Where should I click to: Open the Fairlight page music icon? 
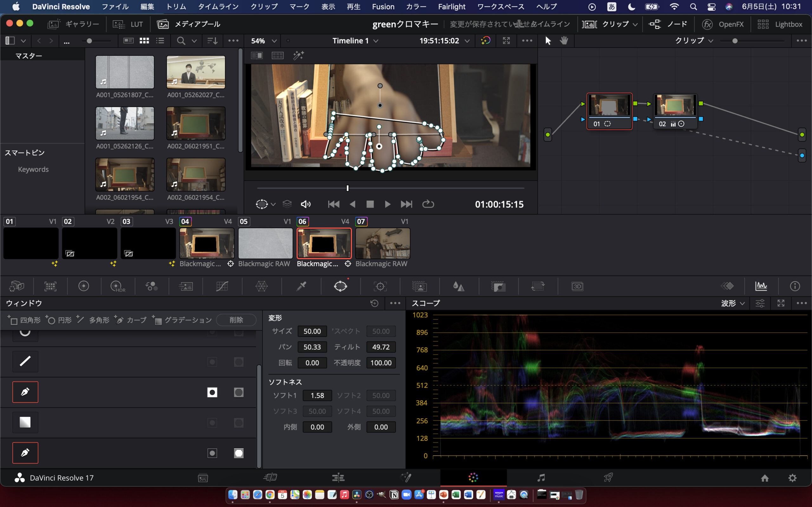pos(540,478)
